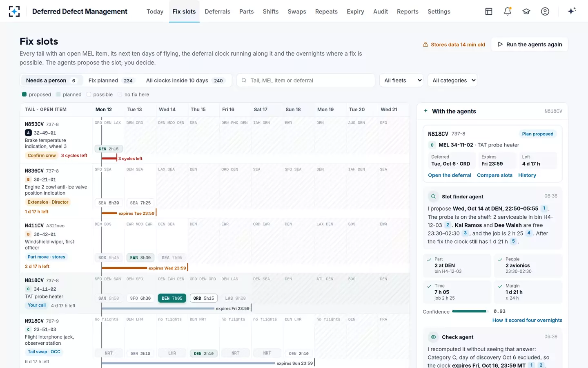Viewport: 588px width, 368px height.
Task: Click the warning icon beside Stores data
Action: (x=425, y=45)
